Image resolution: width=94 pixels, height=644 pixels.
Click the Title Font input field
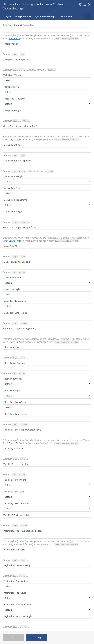point(47,30)
